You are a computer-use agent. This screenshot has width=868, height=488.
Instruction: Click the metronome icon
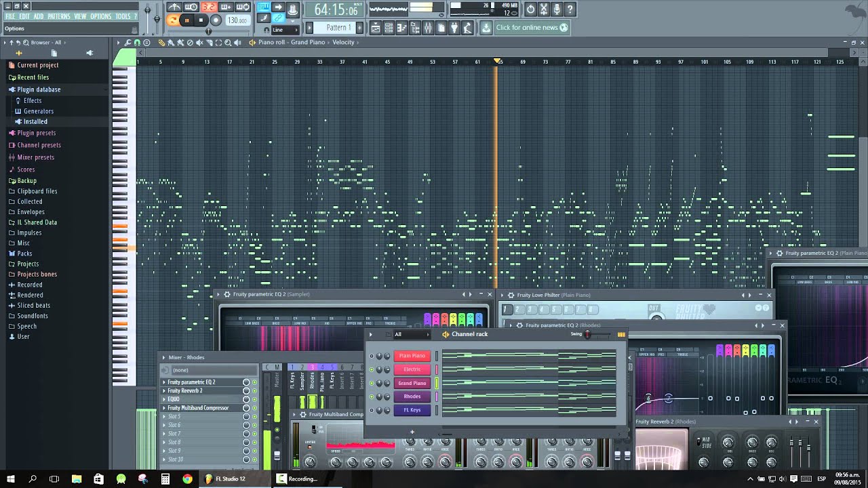click(x=175, y=7)
